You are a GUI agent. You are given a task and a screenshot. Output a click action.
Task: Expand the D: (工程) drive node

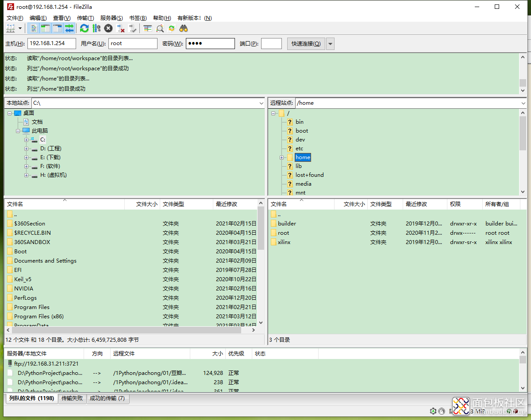click(27, 149)
